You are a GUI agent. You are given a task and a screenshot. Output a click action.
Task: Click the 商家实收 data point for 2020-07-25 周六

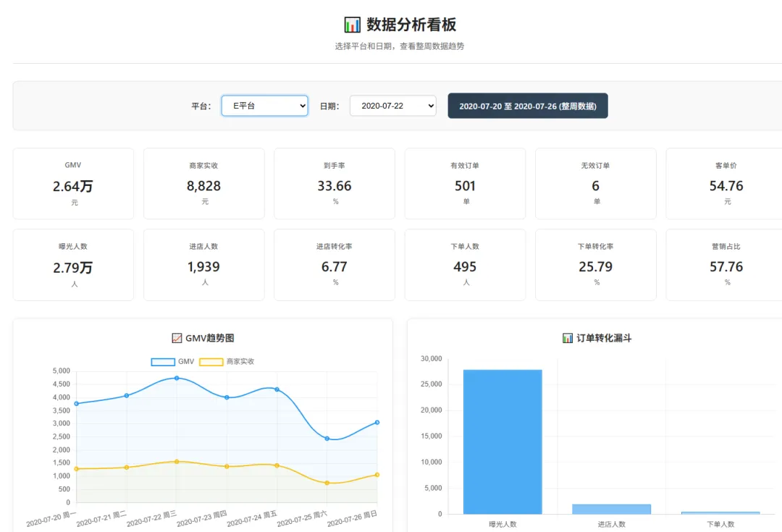327,483
